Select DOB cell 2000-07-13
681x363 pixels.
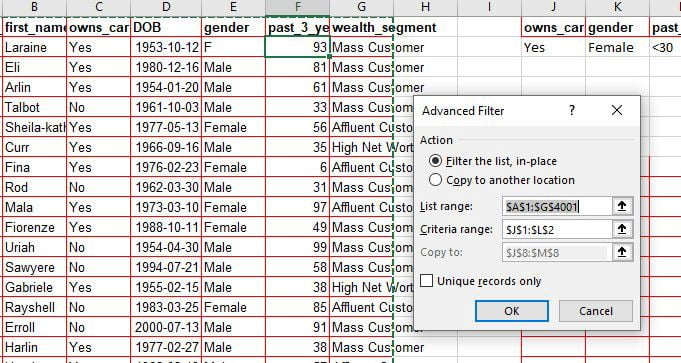166,327
